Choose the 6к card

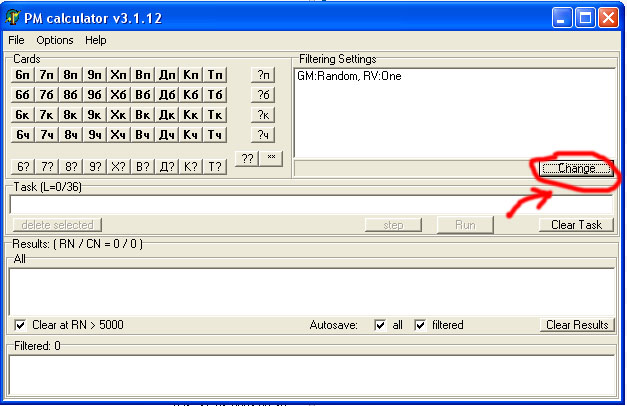[x=23, y=115]
